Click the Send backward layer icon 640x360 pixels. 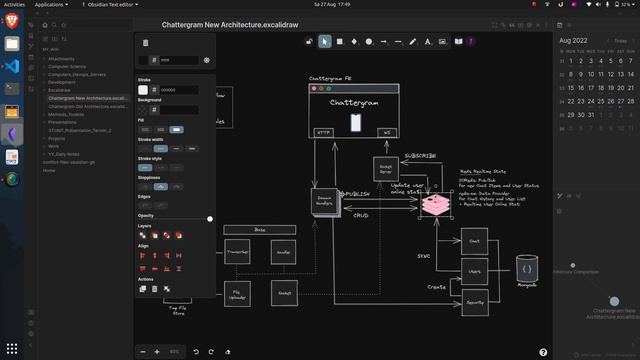click(155, 236)
